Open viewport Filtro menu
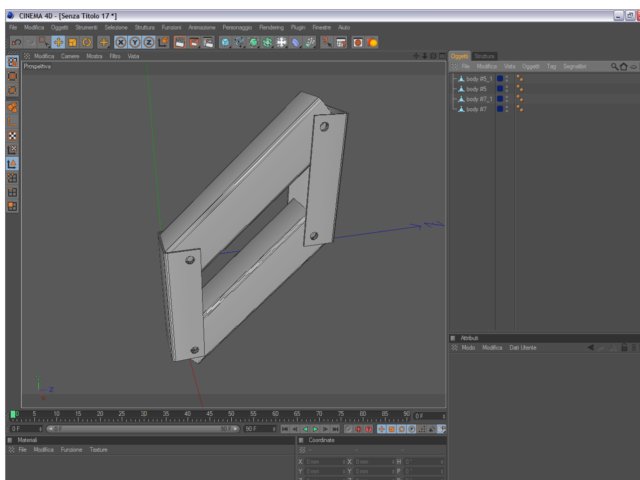 pos(115,56)
